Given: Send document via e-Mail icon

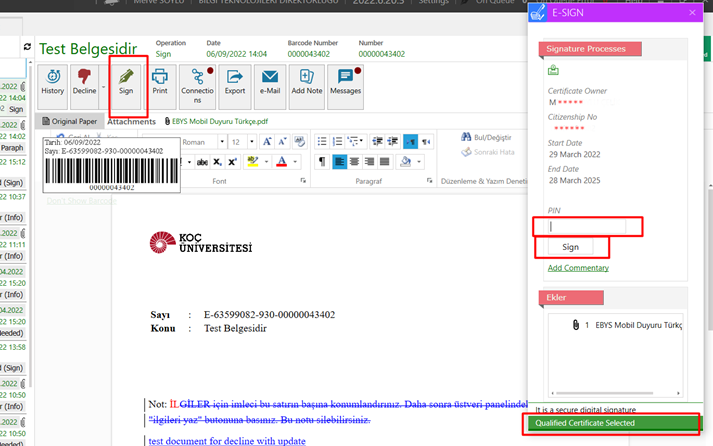Looking at the screenshot, I should (x=269, y=82).
